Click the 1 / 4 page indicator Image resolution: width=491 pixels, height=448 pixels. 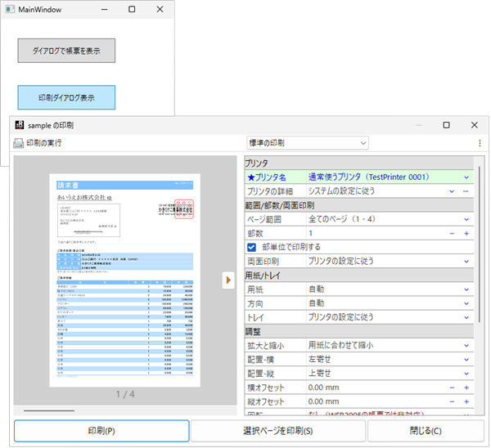click(125, 395)
